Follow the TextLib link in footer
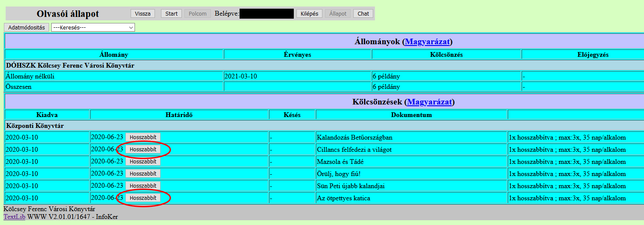Viewport: 644px width, 225px height. tap(14, 216)
